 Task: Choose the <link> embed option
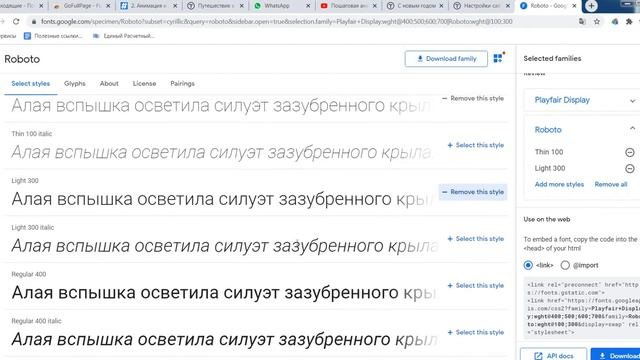(x=528, y=265)
